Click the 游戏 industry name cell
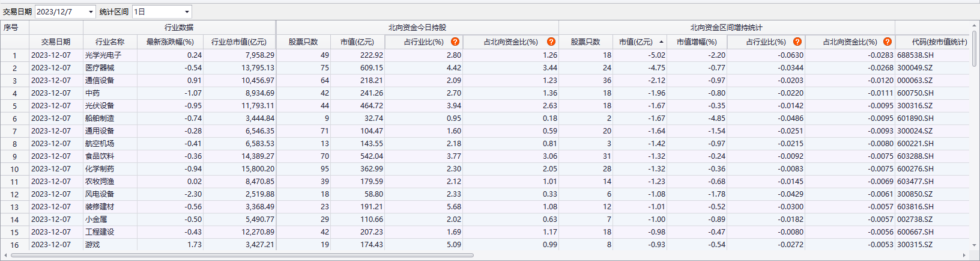 coord(92,245)
